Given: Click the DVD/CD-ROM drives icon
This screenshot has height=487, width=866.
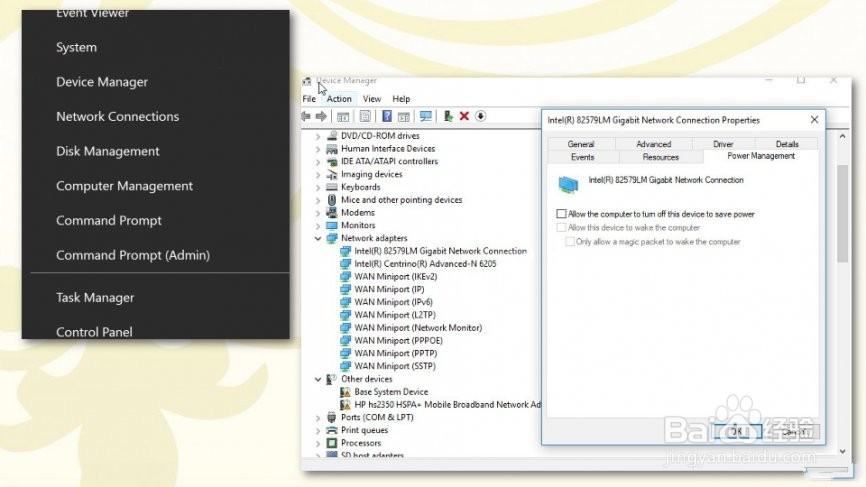Looking at the screenshot, I should (x=332, y=135).
